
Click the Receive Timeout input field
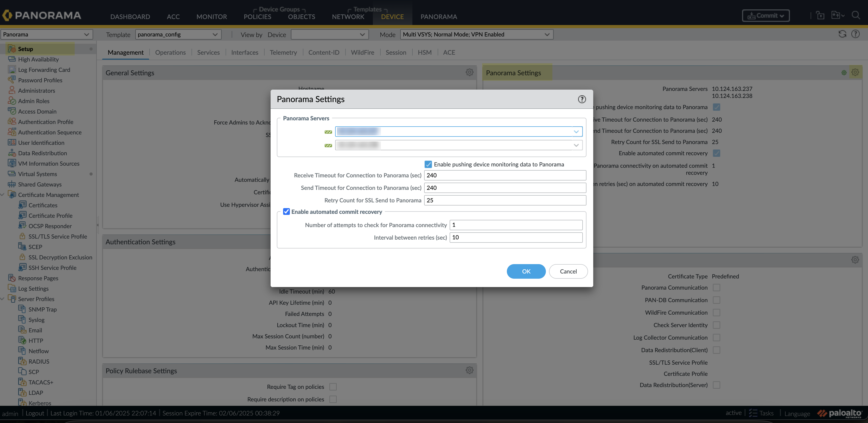(x=505, y=175)
